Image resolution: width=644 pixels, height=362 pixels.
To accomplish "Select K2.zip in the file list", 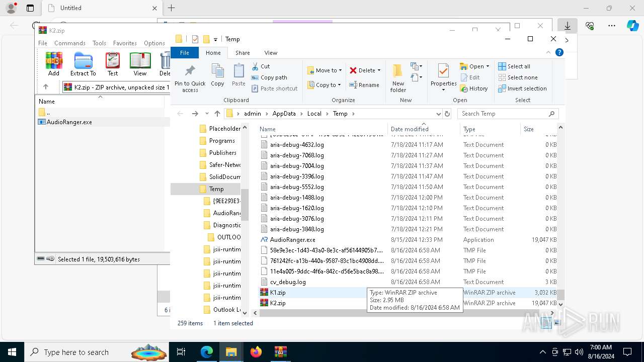I will (x=278, y=303).
